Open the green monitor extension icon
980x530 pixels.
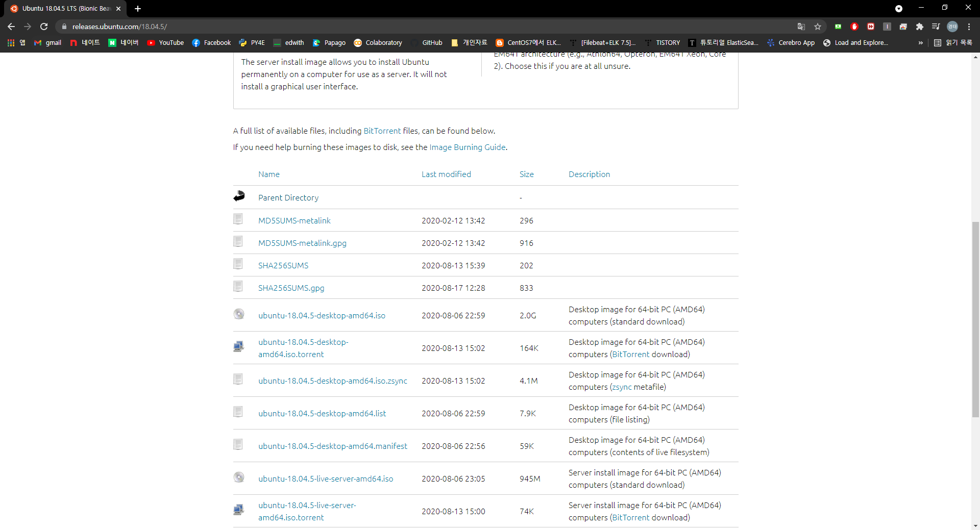[838, 27]
